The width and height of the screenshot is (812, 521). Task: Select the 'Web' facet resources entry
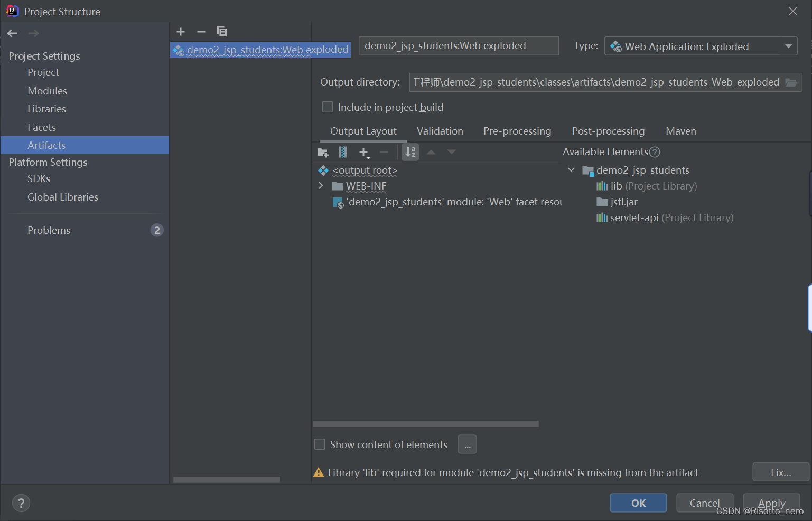[446, 202]
